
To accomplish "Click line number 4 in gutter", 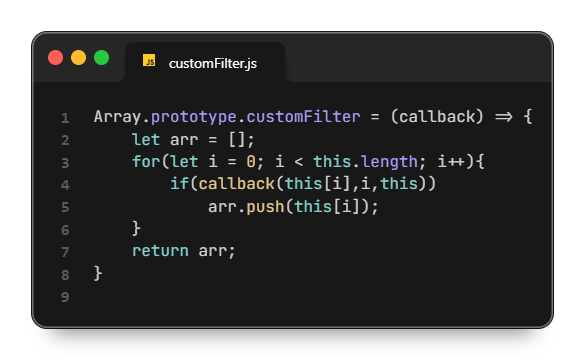I will pos(65,185).
